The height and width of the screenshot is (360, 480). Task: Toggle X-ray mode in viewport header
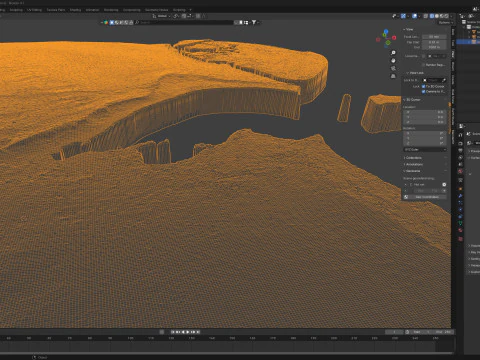pos(426,16)
